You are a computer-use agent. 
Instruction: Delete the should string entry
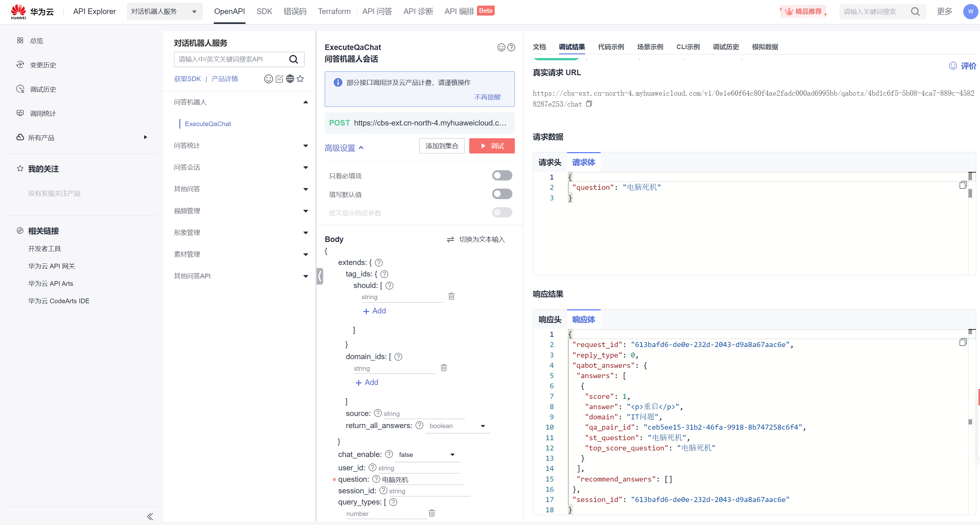451,296
